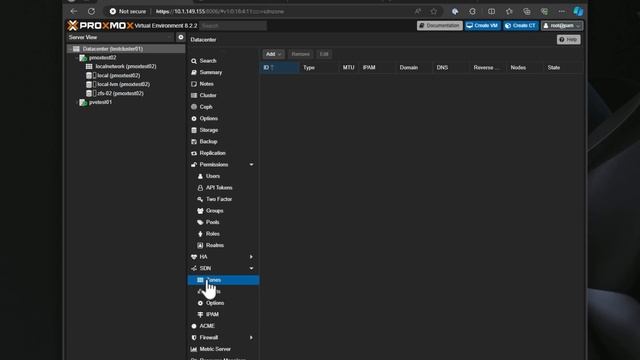Click the Create VM button
Viewport: 640px width, 360px height.
coord(482,25)
